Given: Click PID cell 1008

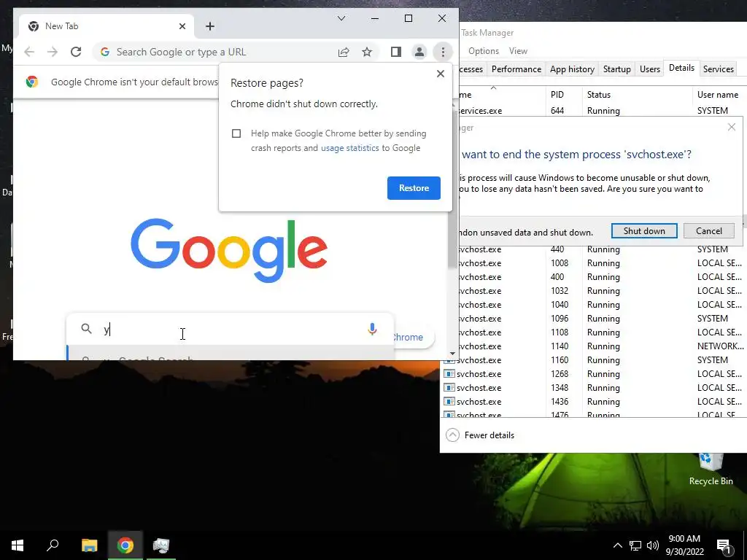Looking at the screenshot, I should (560, 262).
